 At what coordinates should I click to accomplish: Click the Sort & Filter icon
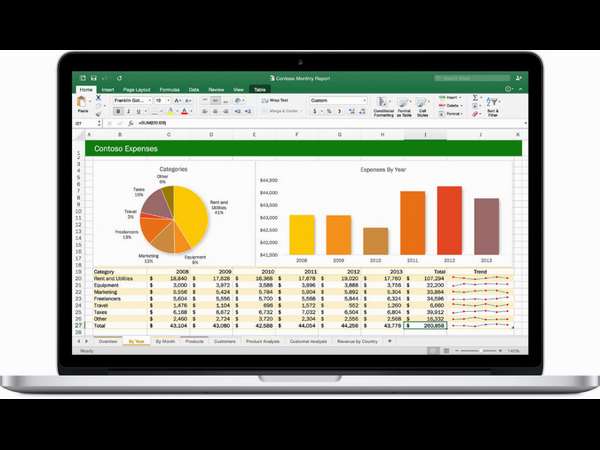pos(493,106)
